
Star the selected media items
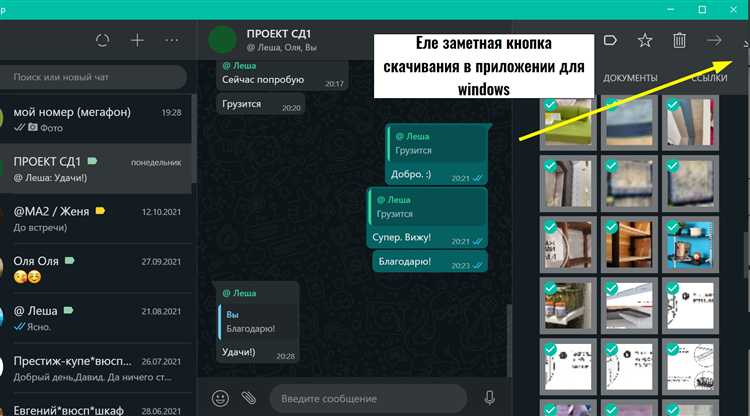(645, 40)
